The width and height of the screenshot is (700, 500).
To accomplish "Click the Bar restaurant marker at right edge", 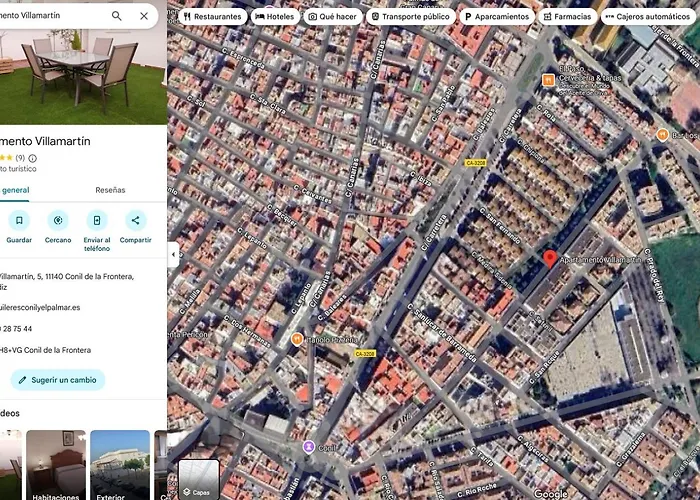I will coord(662,135).
